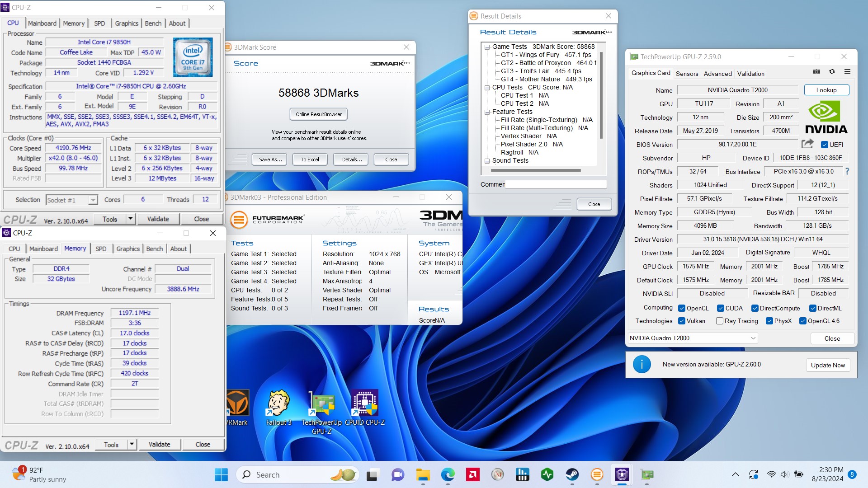Click the CPU-Z taskbar icon
868x488 pixels.
622,474
